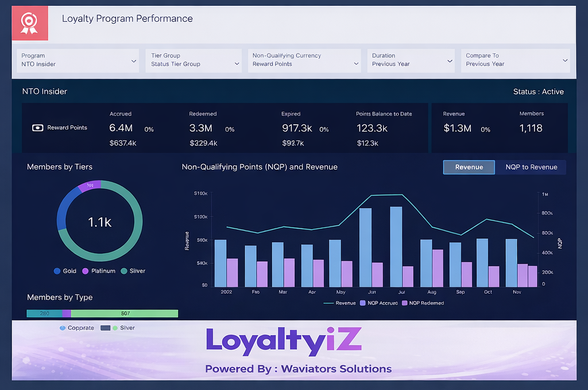The height and width of the screenshot is (390, 588).
Task: Expand the Duration dropdown
Action: click(x=411, y=60)
